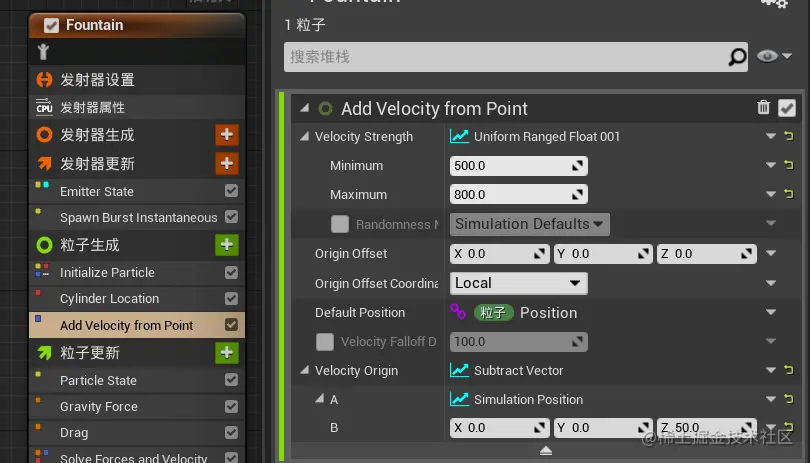Click the Default Position link chain icon
Image resolution: width=810 pixels, height=463 pixels.
(x=458, y=312)
